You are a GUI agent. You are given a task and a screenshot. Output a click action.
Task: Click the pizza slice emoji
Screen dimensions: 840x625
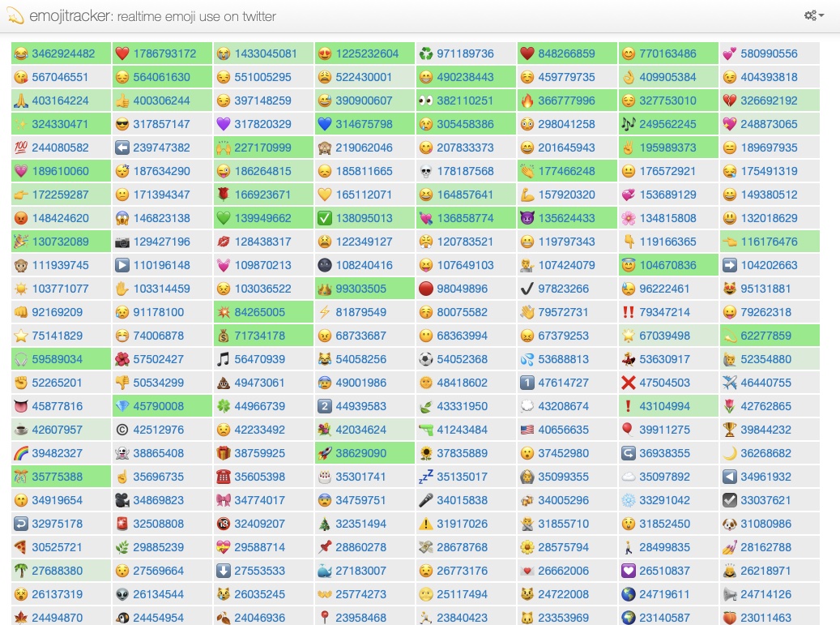[x=20, y=548]
